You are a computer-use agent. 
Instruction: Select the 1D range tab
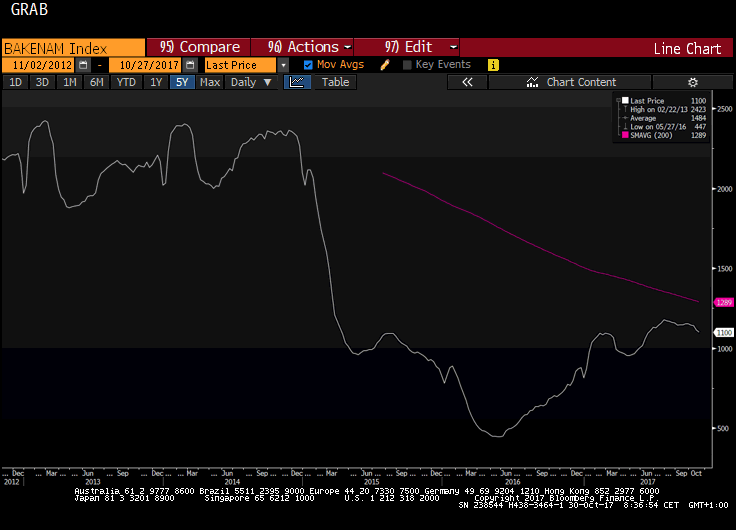(15, 82)
